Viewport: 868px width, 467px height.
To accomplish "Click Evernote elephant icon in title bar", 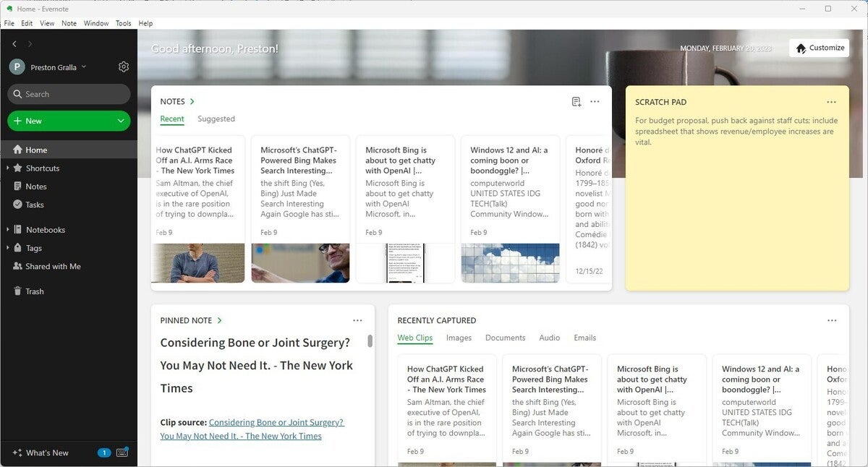I will coord(8,9).
